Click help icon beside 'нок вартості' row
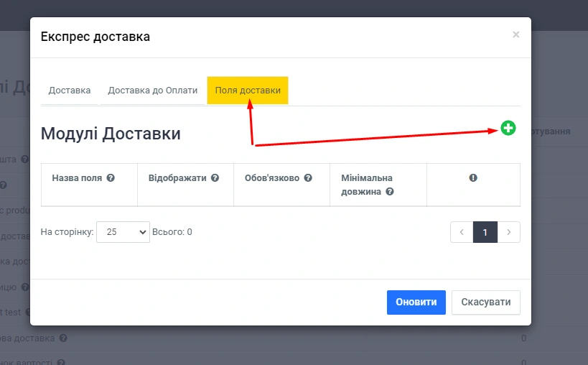 point(61,363)
